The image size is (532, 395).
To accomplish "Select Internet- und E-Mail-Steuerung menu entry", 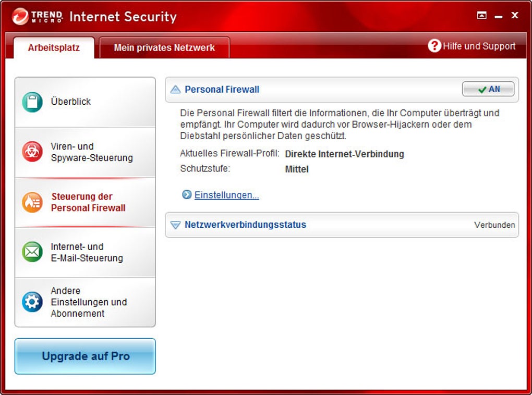I will [87, 252].
